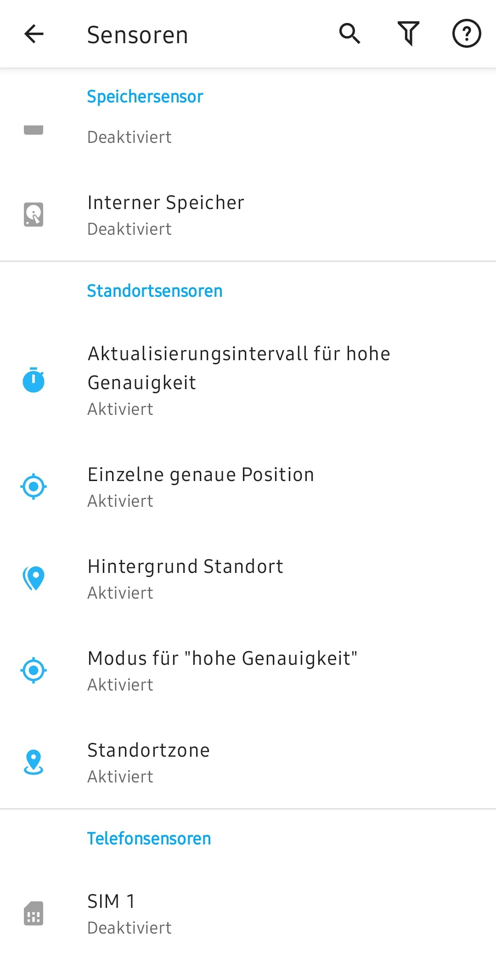Tap crosshair icon beside Modus für hohe Genauigkeit
The image size is (496, 980).
tap(34, 670)
